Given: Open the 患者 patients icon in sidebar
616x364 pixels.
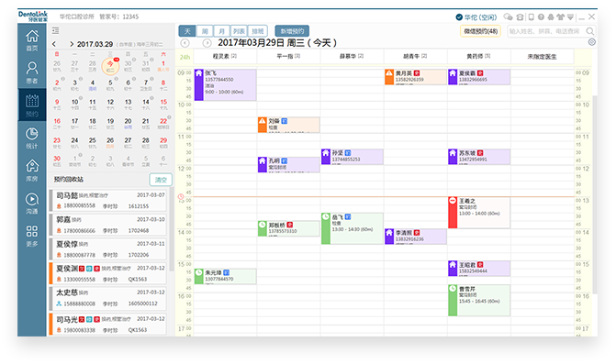Looking at the screenshot, I should click(x=32, y=72).
